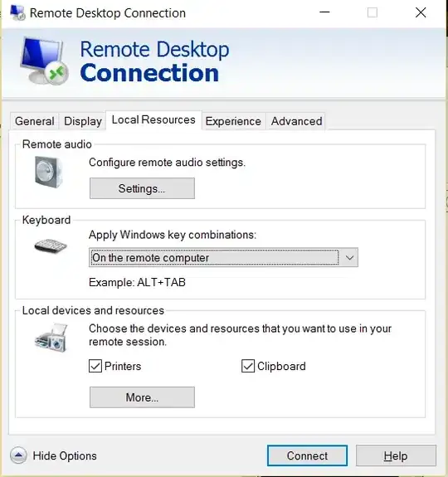This screenshot has height=477, width=448.
Task: Click the keyboard icon in Keyboard section
Action: coord(51,246)
